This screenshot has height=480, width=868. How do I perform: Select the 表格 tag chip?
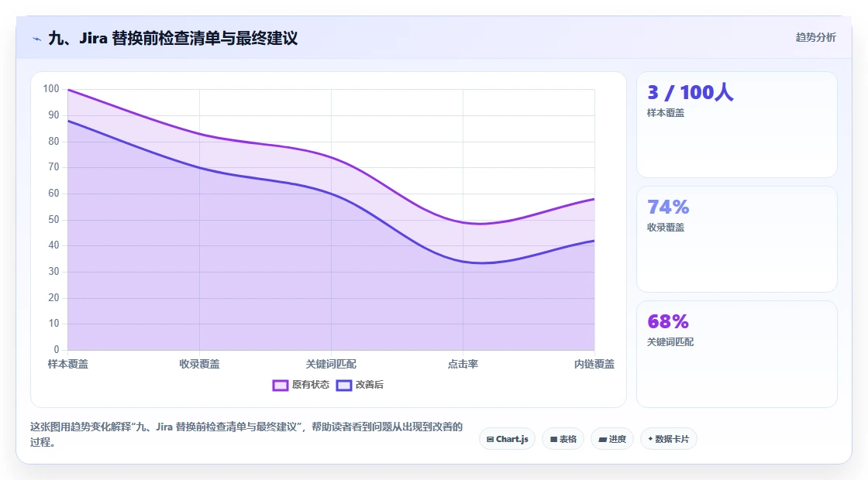tap(563, 439)
